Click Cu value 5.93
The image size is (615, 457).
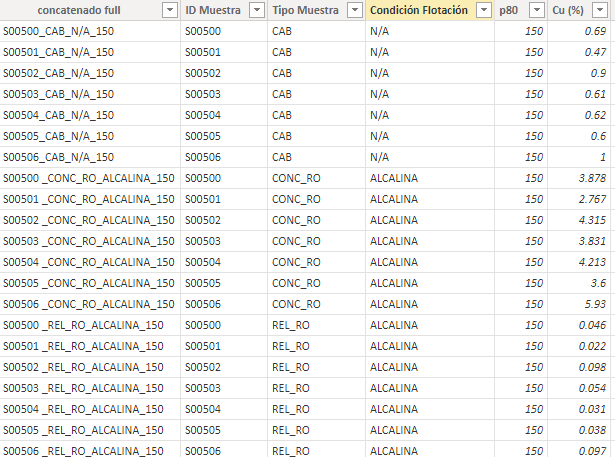(579, 304)
